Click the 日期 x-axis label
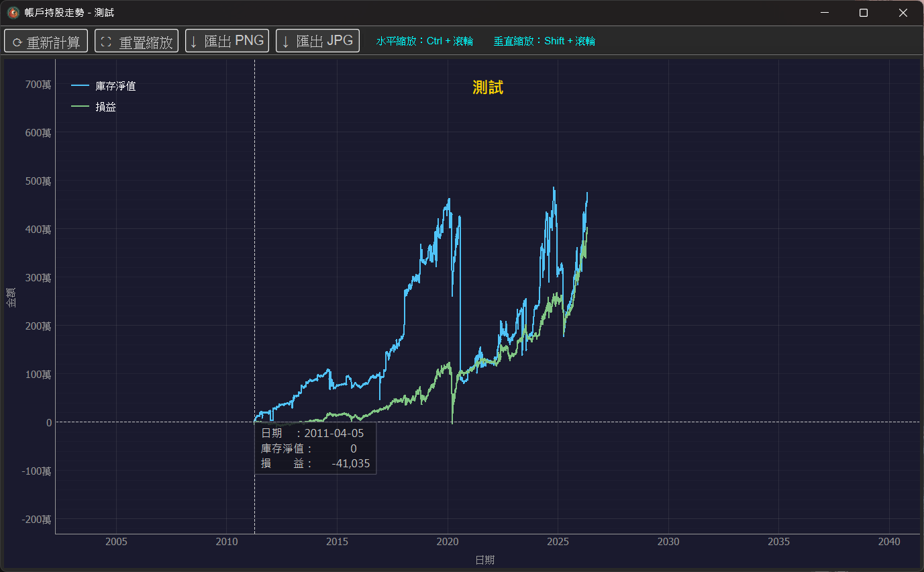Viewport: 924px width, 572px height. [x=484, y=560]
